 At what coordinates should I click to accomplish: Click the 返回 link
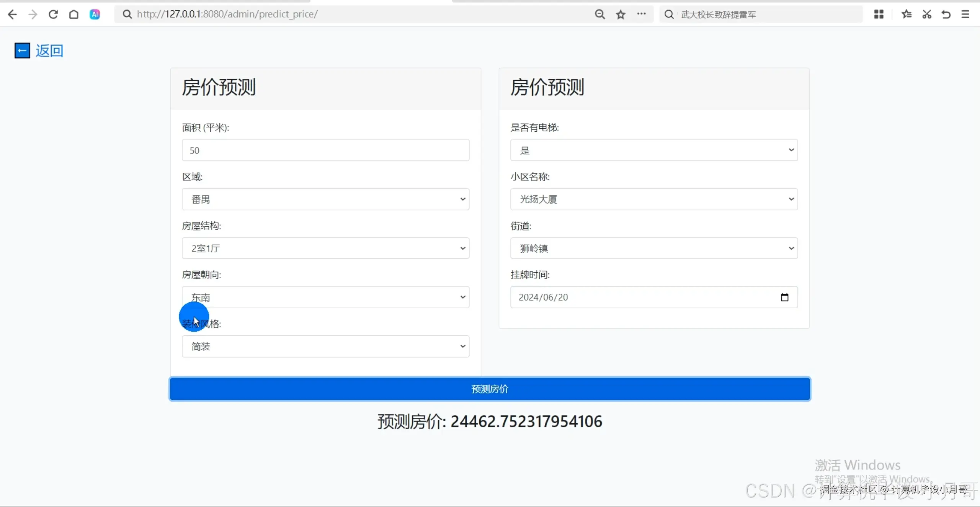click(x=49, y=50)
